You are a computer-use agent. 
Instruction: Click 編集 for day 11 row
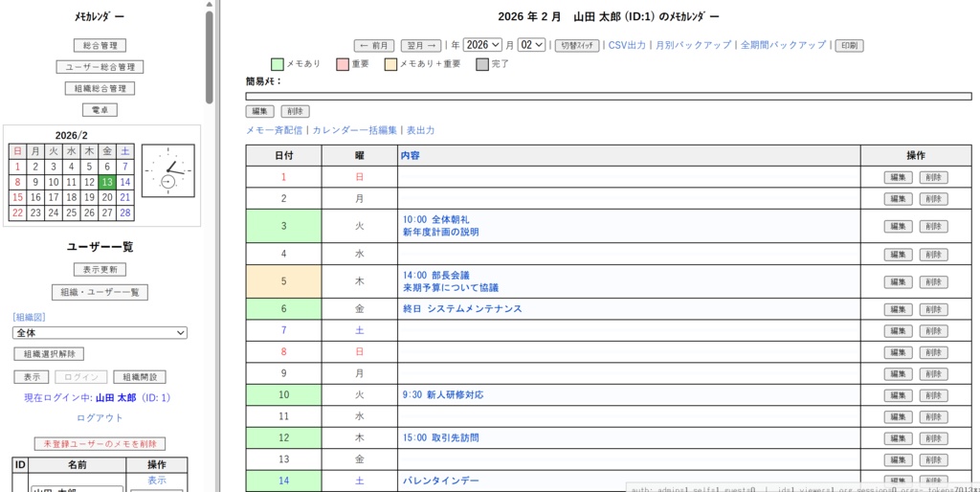click(x=898, y=417)
